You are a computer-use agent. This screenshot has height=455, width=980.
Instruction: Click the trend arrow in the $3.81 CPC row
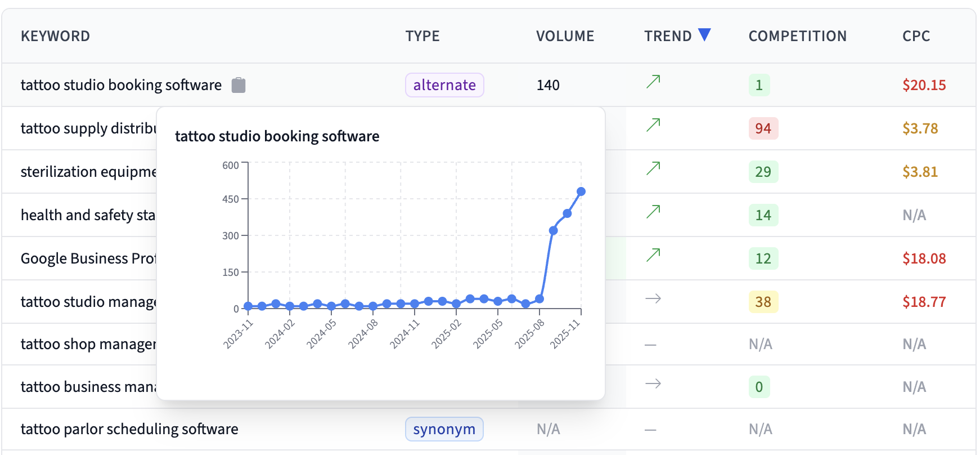tap(653, 168)
